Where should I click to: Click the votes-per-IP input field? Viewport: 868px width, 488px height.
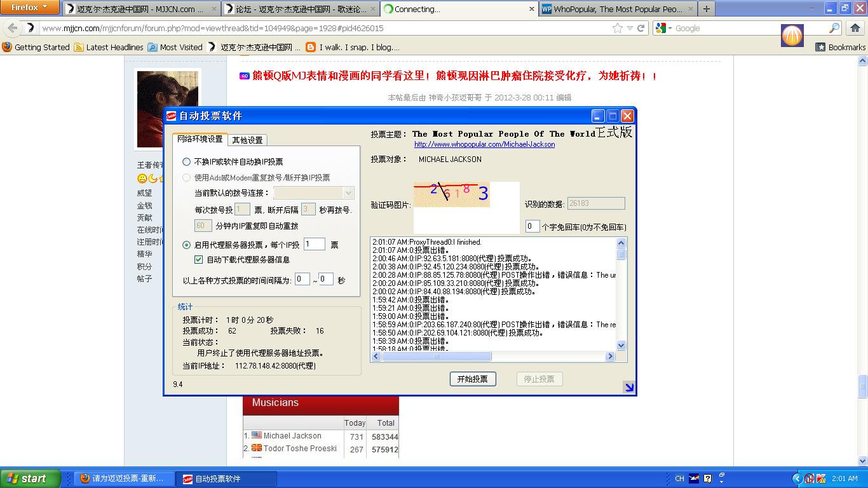[314, 244]
